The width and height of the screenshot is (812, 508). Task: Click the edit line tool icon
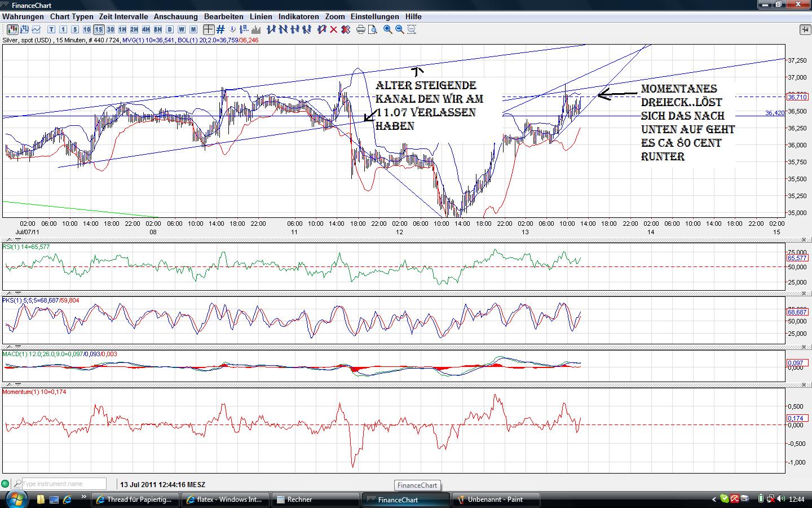322,29
